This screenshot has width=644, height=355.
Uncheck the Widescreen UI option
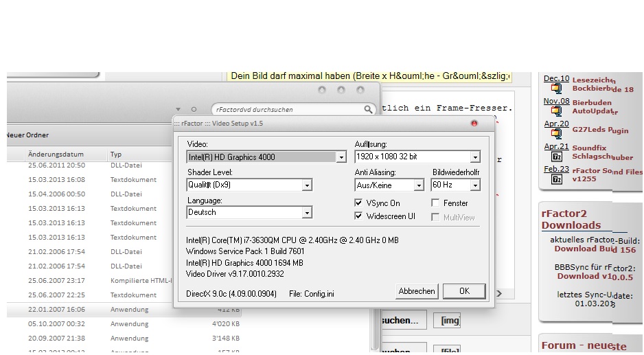(358, 216)
